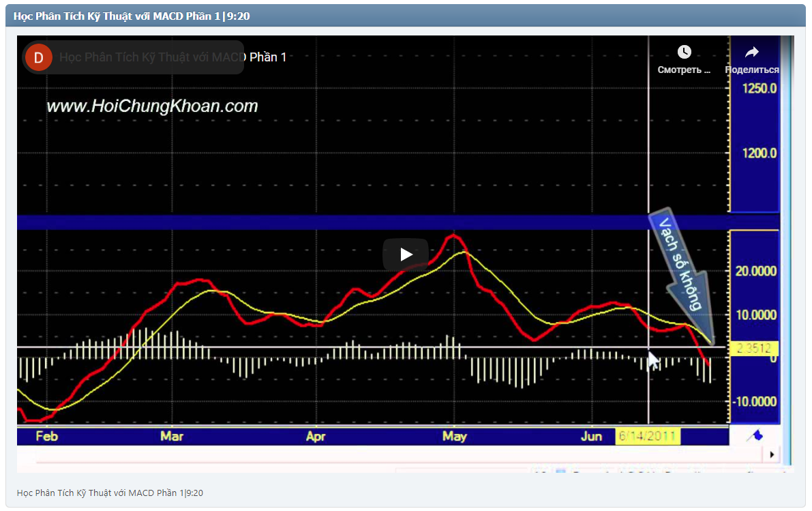This screenshot has width=812, height=511.
Task: Click the panel header title text
Action: [132, 16]
